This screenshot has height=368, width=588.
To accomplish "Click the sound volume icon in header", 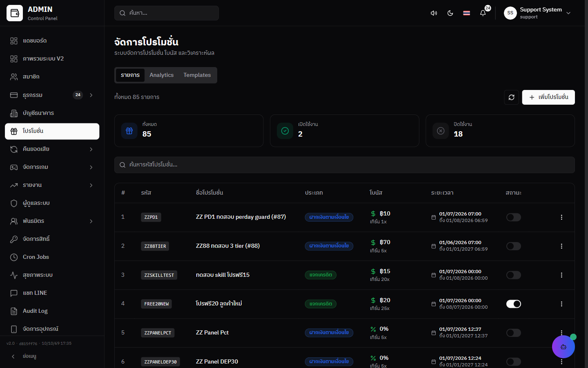I will tap(434, 13).
